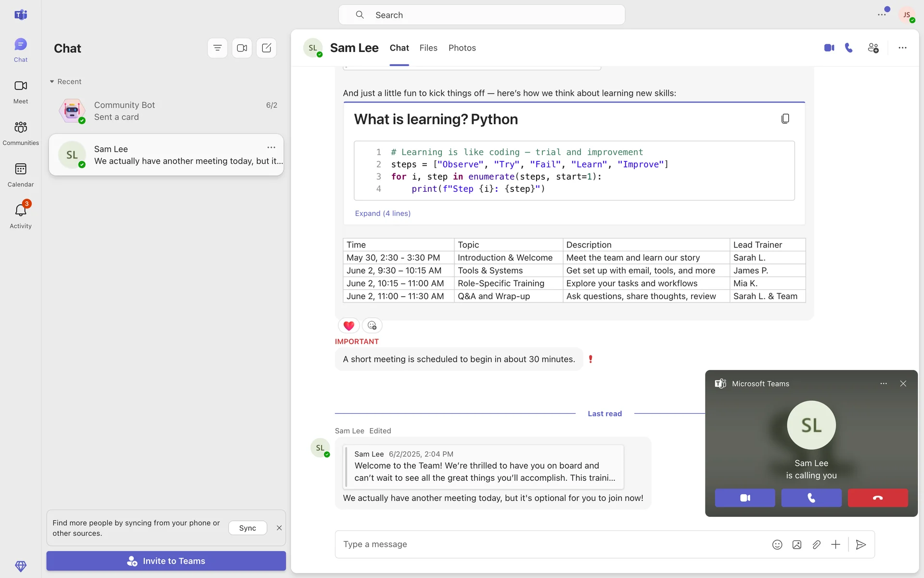Open the chat filter options
This screenshot has width=924, height=578.
(x=218, y=48)
